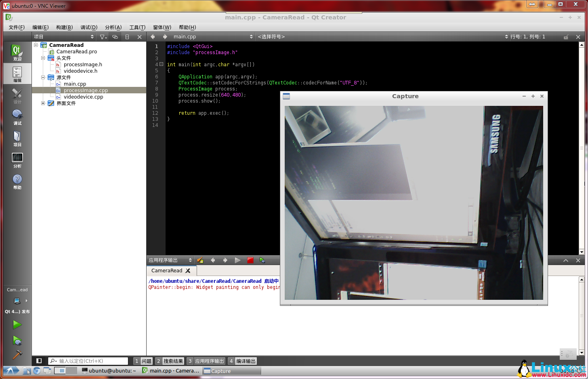Toggle the project tree filter button

coord(103,37)
